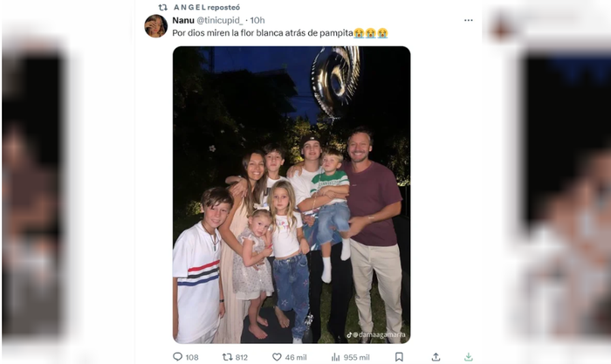
Task: Open the Nanu display name link
Action: tap(183, 20)
